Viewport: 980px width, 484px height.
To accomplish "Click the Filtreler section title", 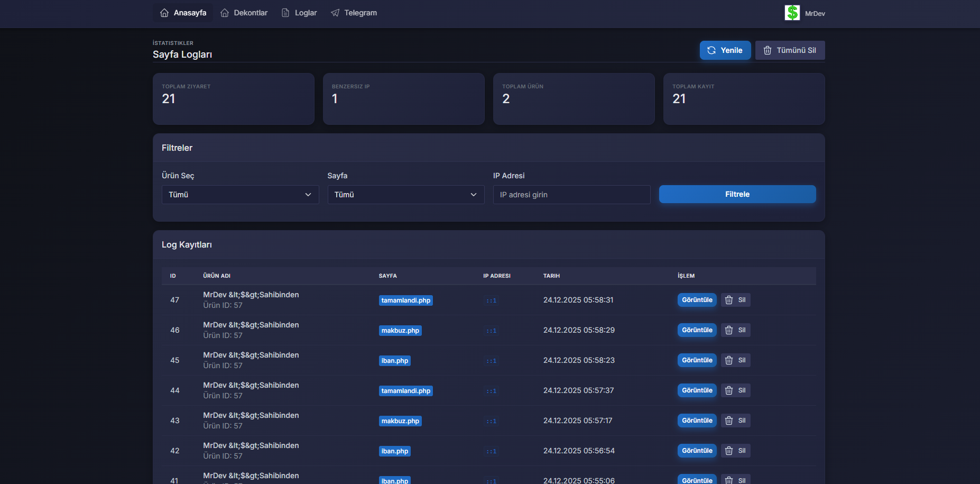I will (x=177, y=148).
